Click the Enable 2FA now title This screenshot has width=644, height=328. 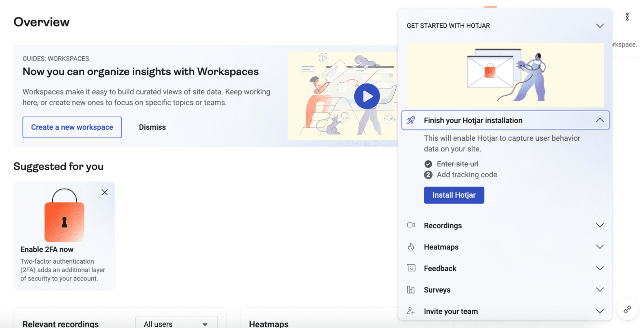point(47,249)
